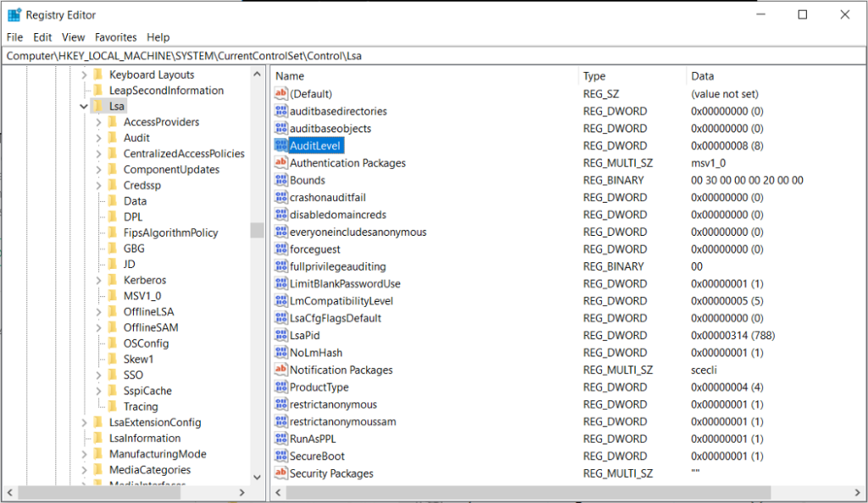The image size is (868, 503).
Task: Click the string icon beside Authentication Packages
Action: pyautogui.click(x=281, y=163)
